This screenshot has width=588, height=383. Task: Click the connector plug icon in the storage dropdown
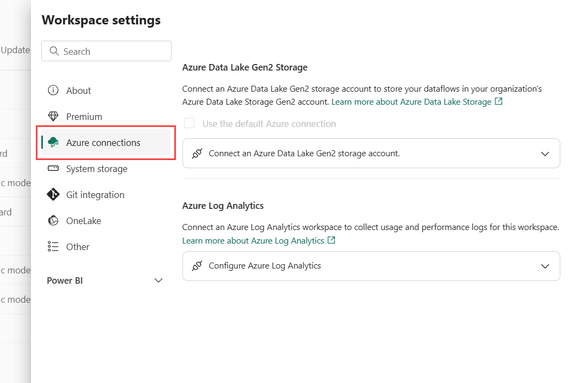pyautogui.click(x=198, y=154)
